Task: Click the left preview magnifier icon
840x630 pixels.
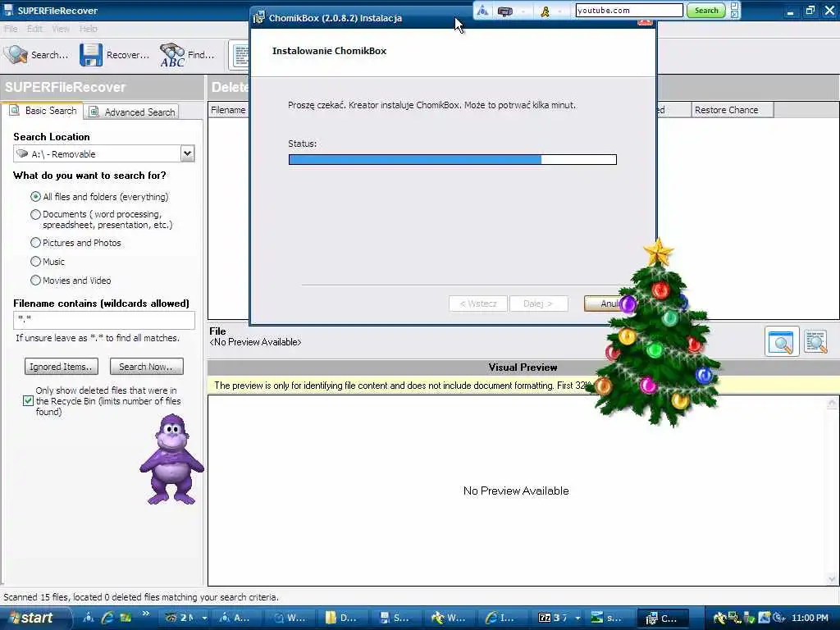Action: click(x=782, y=342)
